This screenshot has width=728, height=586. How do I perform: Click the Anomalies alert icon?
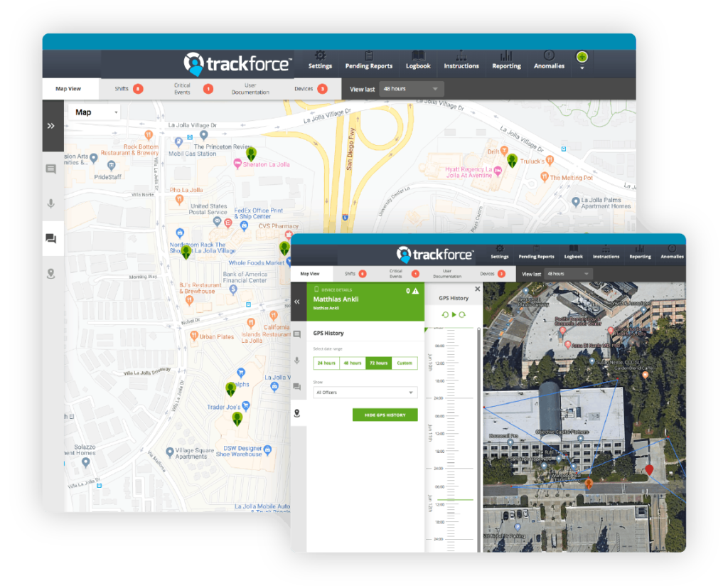coord(548,57)
